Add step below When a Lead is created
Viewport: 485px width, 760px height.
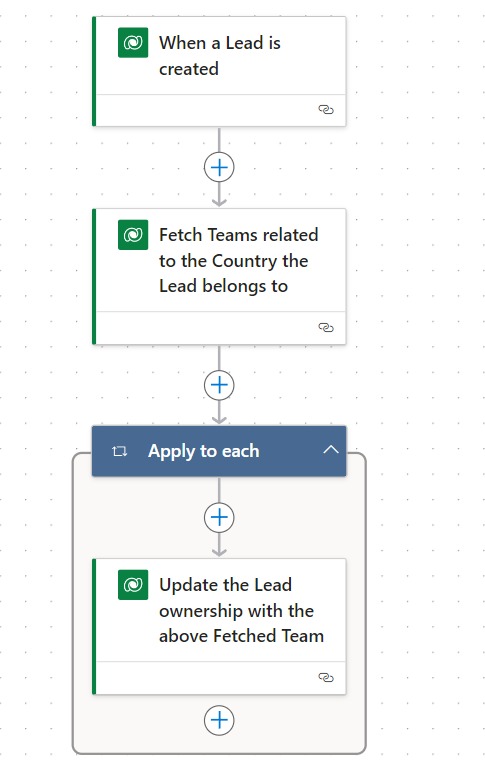coord(219,168)
